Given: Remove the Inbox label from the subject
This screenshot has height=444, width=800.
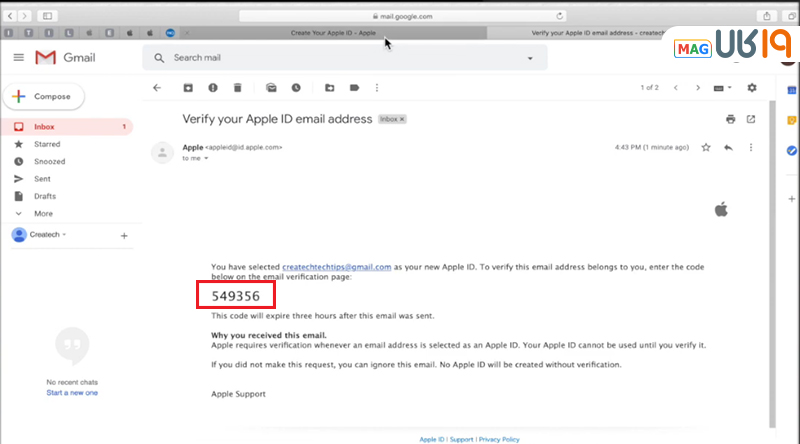Looking at the screenshot, I should pos(403,119).
